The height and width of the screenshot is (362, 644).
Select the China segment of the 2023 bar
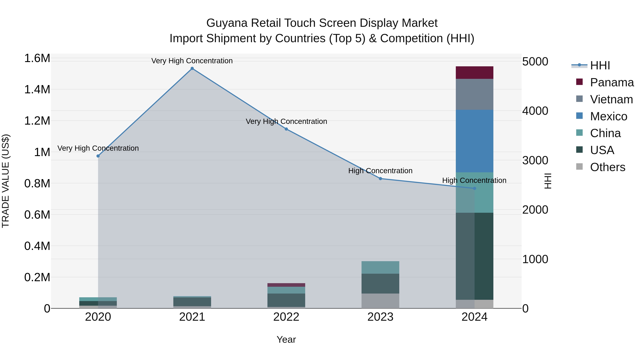380,268
